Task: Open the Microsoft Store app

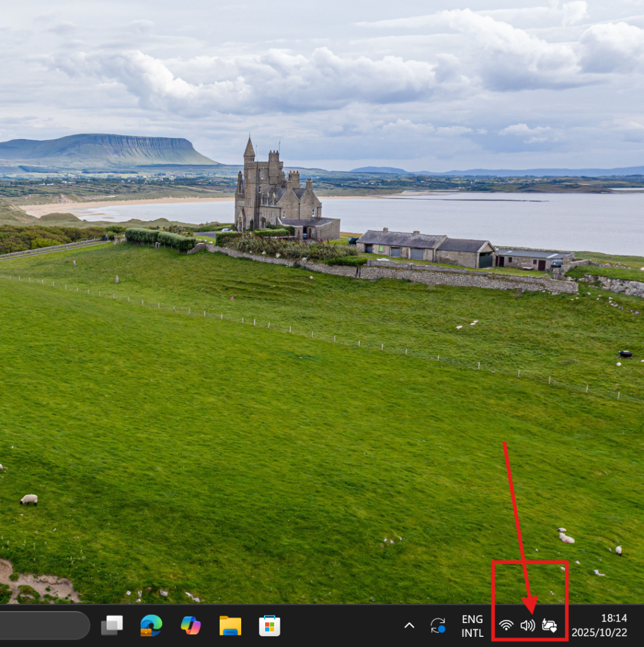Action: pos(270,626)
